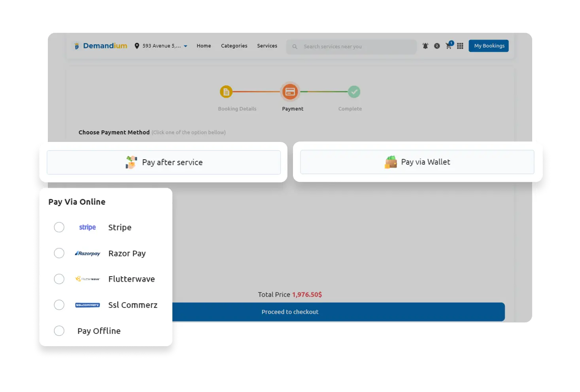Open the Services menu item
Screen dimensions: 580x392
[267, 46]
